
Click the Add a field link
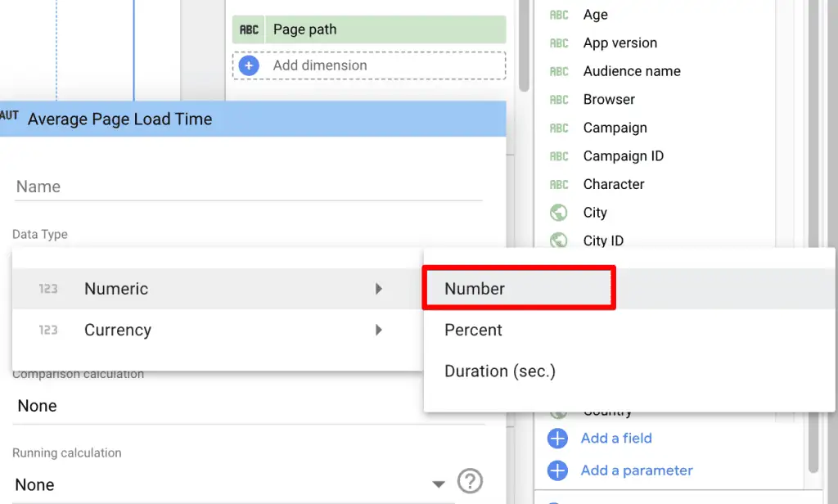click(x=616, y=439)
